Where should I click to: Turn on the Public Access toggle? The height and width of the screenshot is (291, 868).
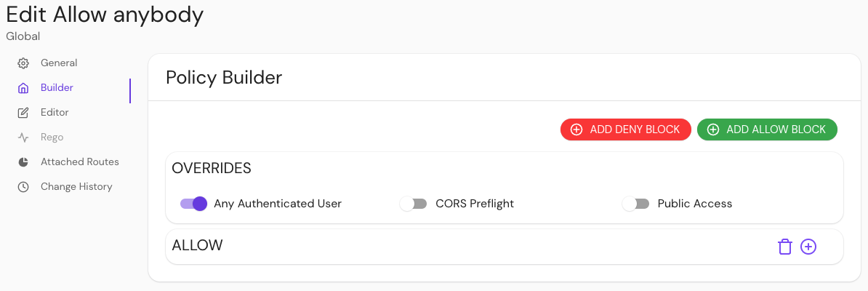coord(636,204)
